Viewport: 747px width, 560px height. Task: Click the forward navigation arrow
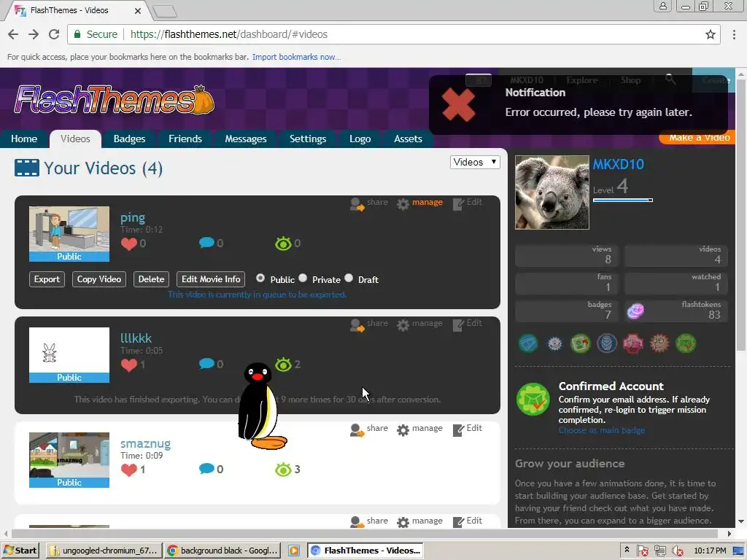[x=34, y=34]
